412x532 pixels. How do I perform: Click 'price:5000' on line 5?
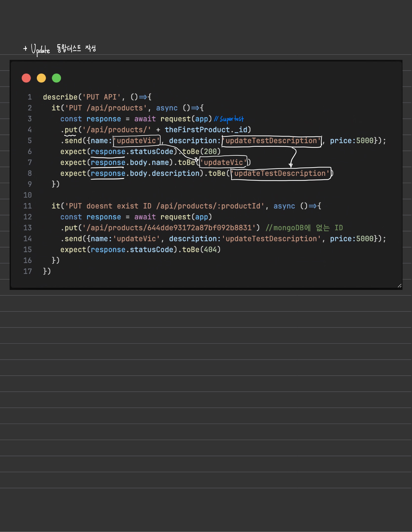(352, 141)
